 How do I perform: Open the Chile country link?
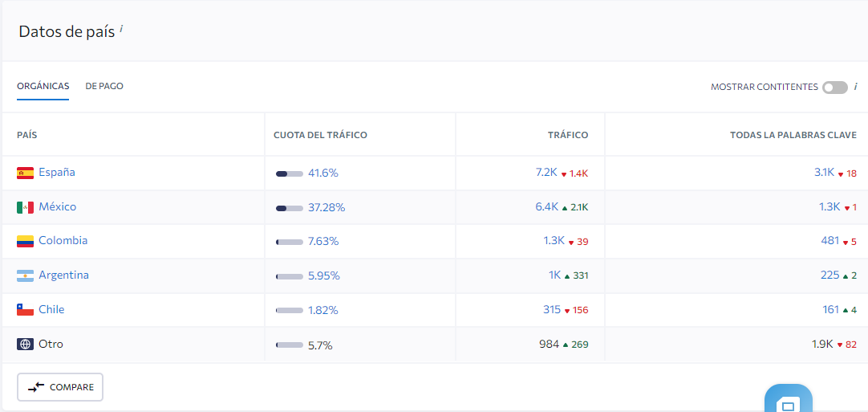click(51, 309)
